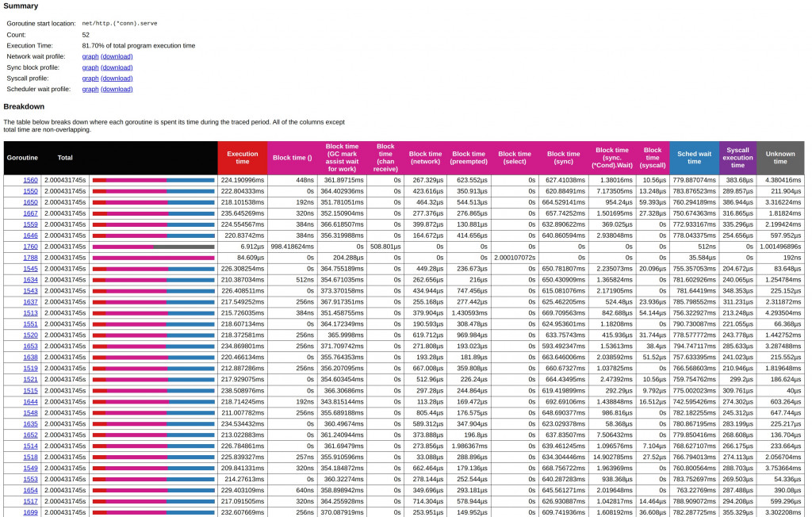Click the time bar for goroutine 1760
The image size is (812, 517).
point(153,247)
